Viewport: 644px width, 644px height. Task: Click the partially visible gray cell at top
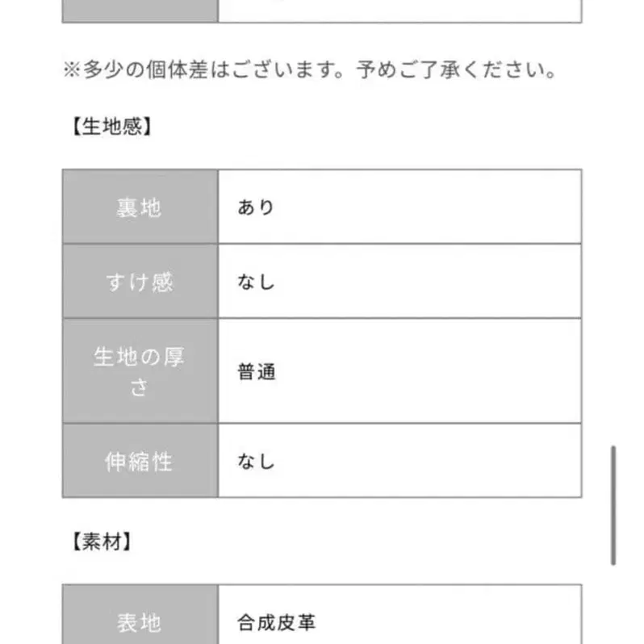coord(140,10)
